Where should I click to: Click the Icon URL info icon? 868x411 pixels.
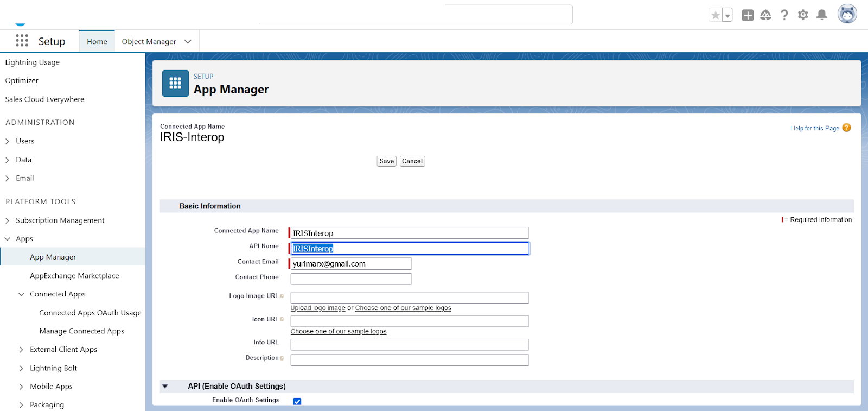pos(282,320)
